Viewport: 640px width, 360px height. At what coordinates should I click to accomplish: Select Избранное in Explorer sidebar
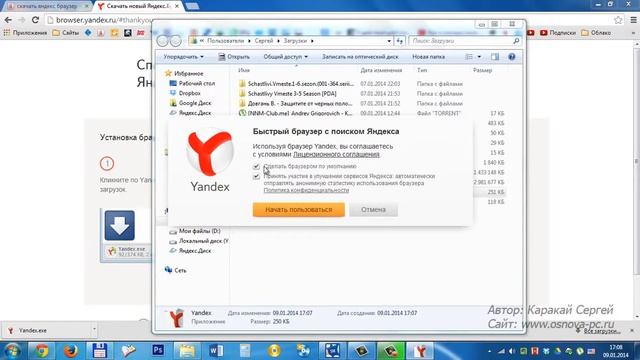188,73
